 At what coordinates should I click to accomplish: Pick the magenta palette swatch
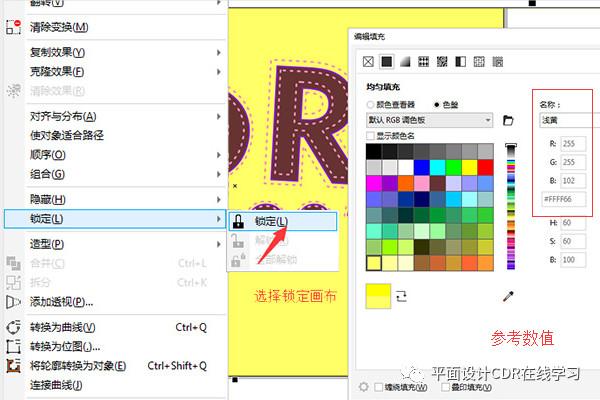(x=373, y=183)
